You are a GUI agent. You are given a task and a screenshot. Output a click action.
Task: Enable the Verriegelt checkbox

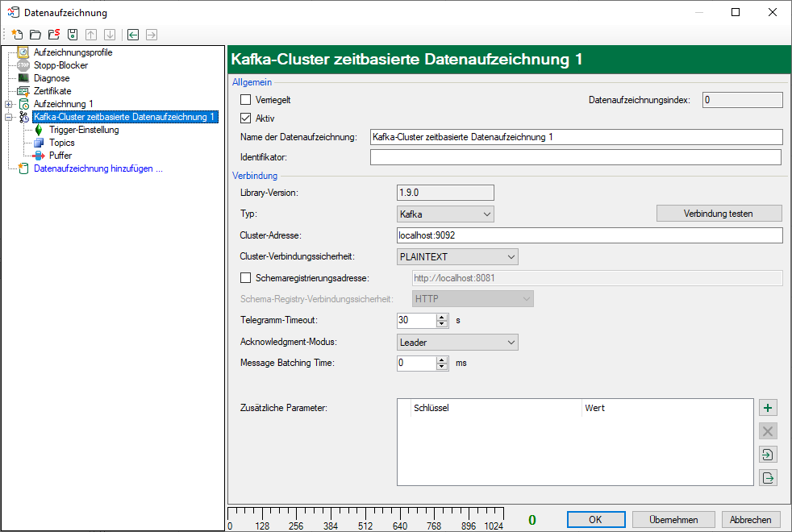point(246,100)
